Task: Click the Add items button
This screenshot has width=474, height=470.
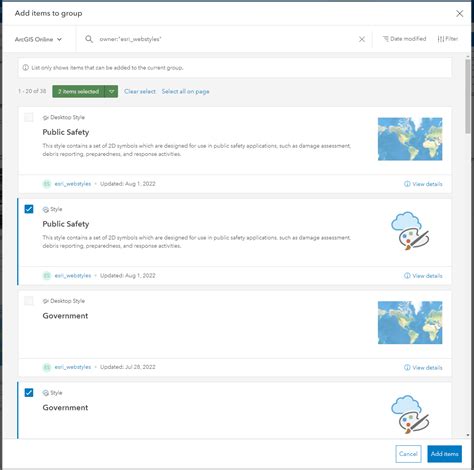Action: point(444,454)
